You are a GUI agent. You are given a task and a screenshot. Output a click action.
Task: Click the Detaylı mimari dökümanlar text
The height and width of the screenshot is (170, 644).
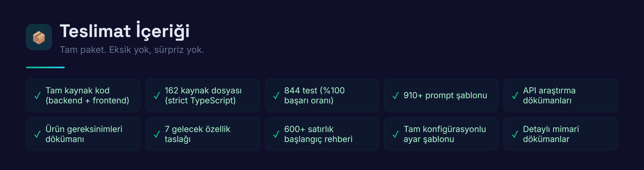pyautogui.click(x=551, y=134)
